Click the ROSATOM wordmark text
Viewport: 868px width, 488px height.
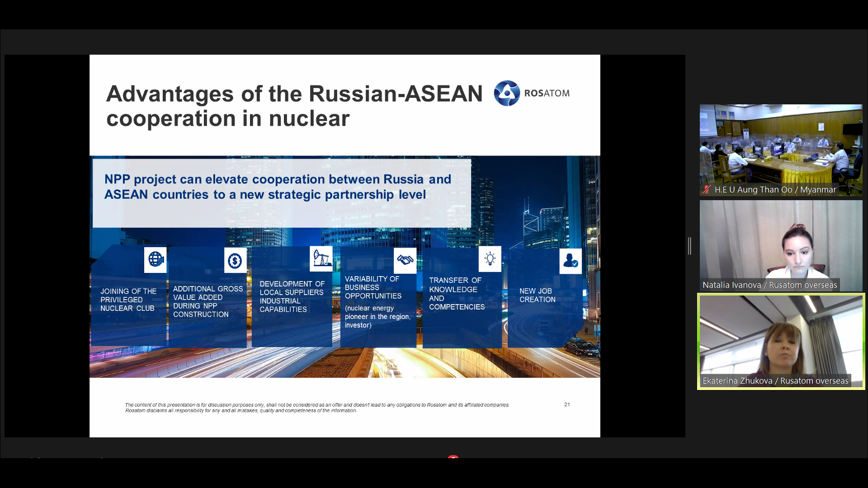[x=547, y=93]
